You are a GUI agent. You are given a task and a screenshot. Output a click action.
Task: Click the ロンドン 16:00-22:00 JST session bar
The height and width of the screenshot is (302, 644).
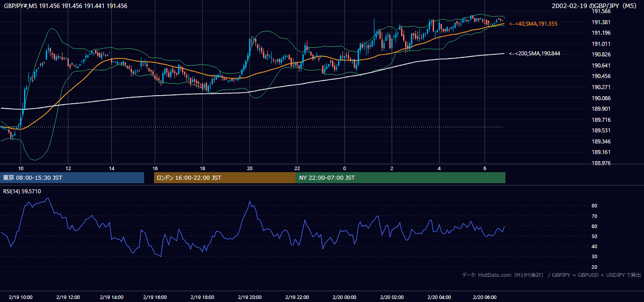point(225,178)
